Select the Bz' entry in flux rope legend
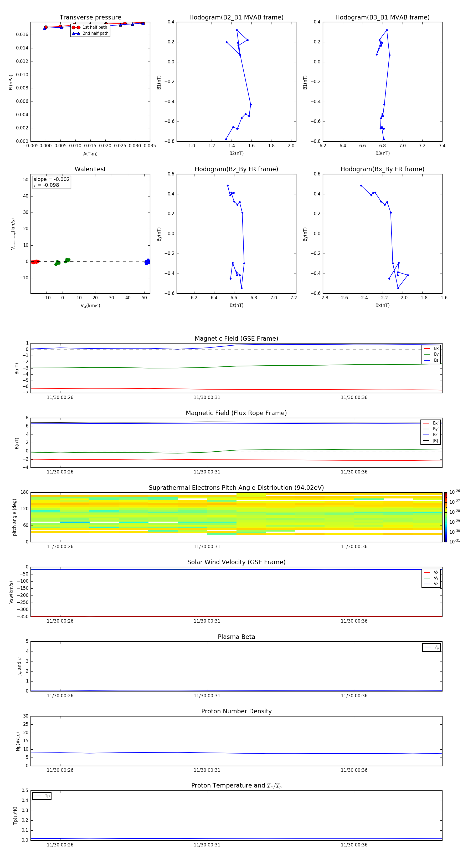Viewport: 473px width, 868px height. [x=431, y=435]
